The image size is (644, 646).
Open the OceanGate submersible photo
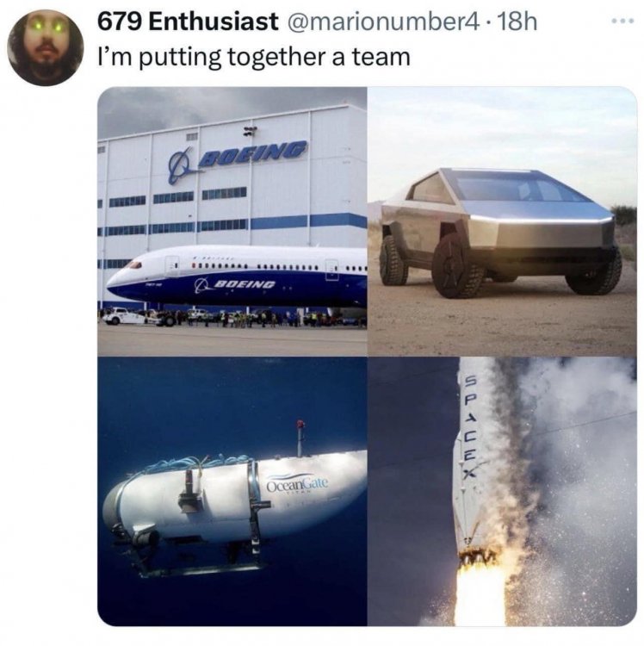(x=232, y=491)
